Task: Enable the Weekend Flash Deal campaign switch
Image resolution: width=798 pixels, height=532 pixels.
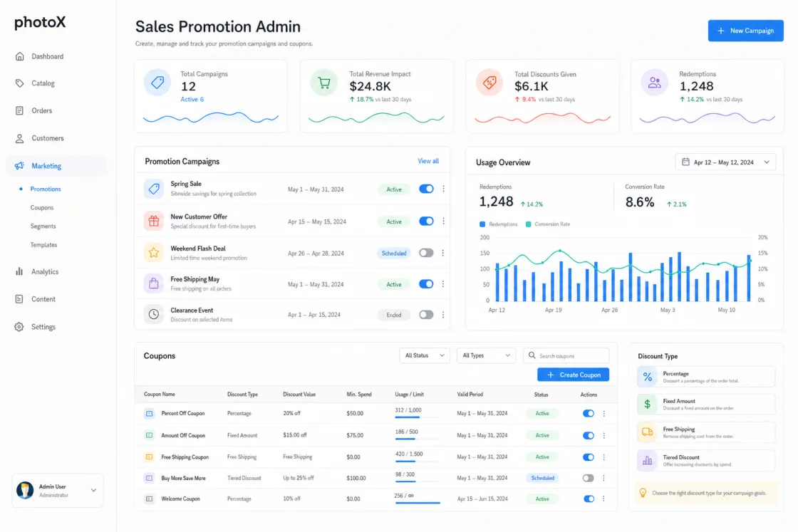Action: [427, 253]
